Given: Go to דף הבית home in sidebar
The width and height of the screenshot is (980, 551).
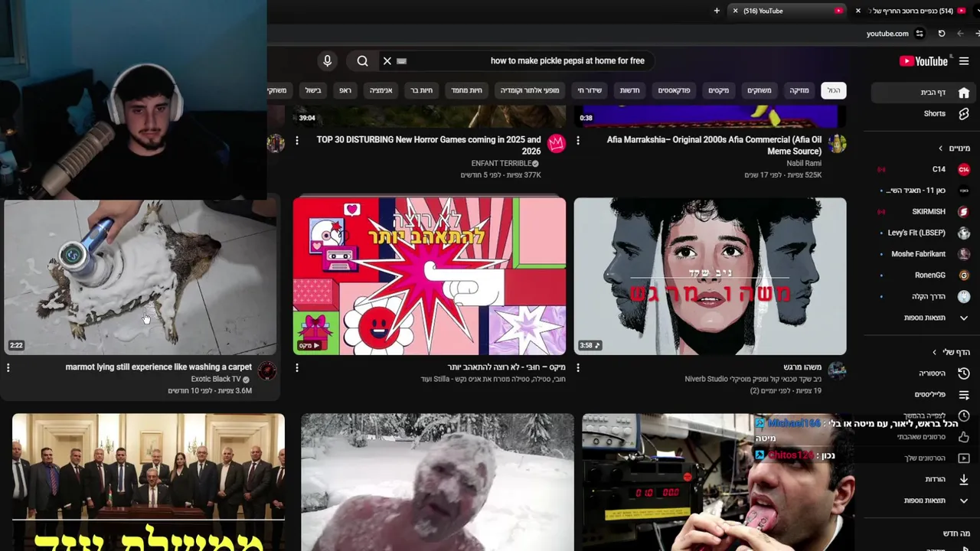Looking at the screenshot, I should coord(923,93).
